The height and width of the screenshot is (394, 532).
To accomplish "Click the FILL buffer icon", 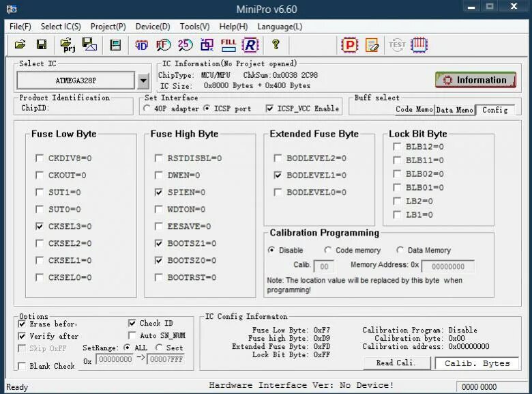I will pos(228,45).
